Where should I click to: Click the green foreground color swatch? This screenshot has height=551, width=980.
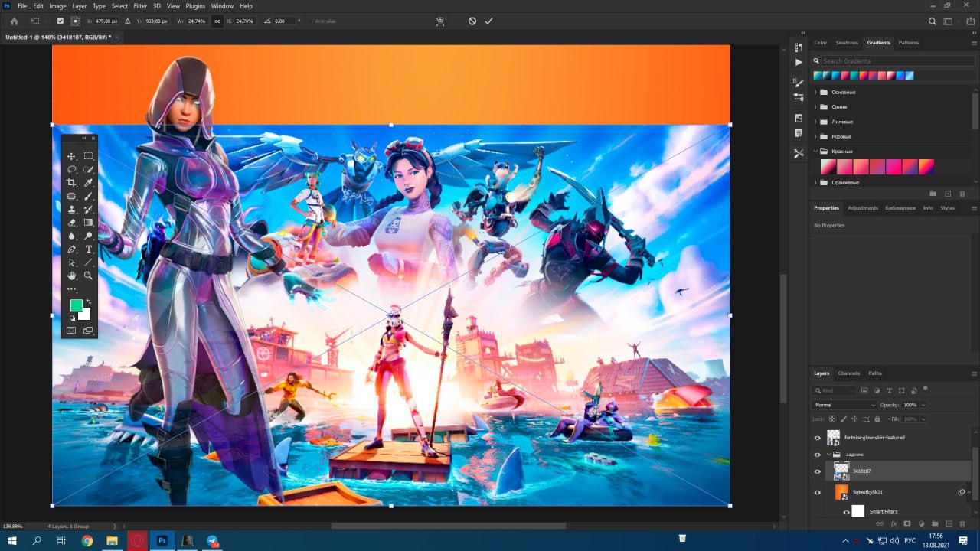(x=76, y=305)
